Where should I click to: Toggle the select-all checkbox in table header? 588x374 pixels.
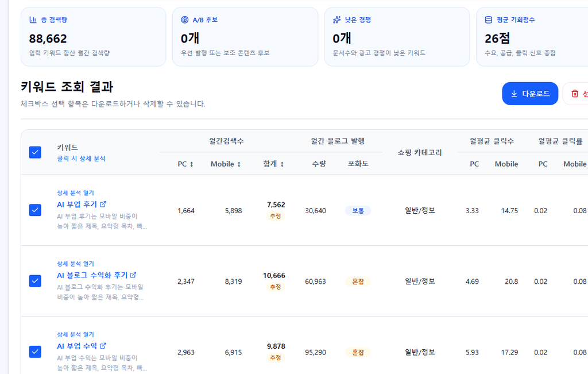coord(35,152)
